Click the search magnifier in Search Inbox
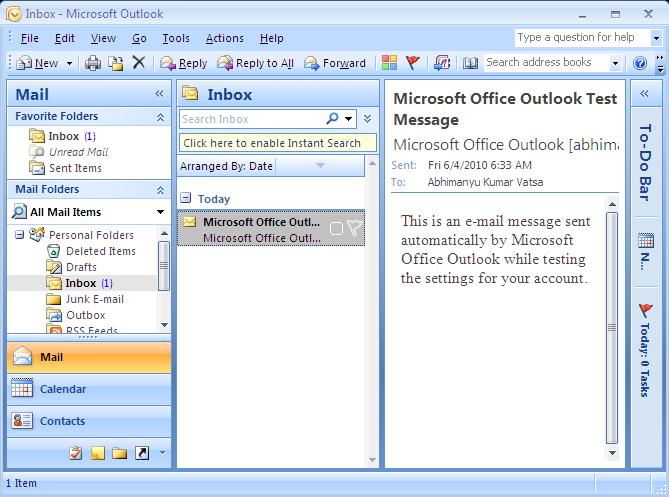This screenshot has width=669, height=497. coord(332,118)
